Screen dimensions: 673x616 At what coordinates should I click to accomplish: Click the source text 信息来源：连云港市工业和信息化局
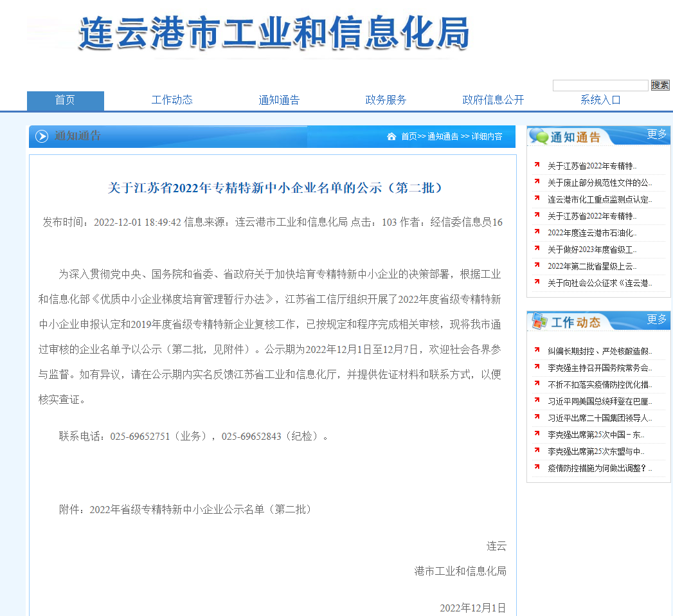[x=265, y=222]
